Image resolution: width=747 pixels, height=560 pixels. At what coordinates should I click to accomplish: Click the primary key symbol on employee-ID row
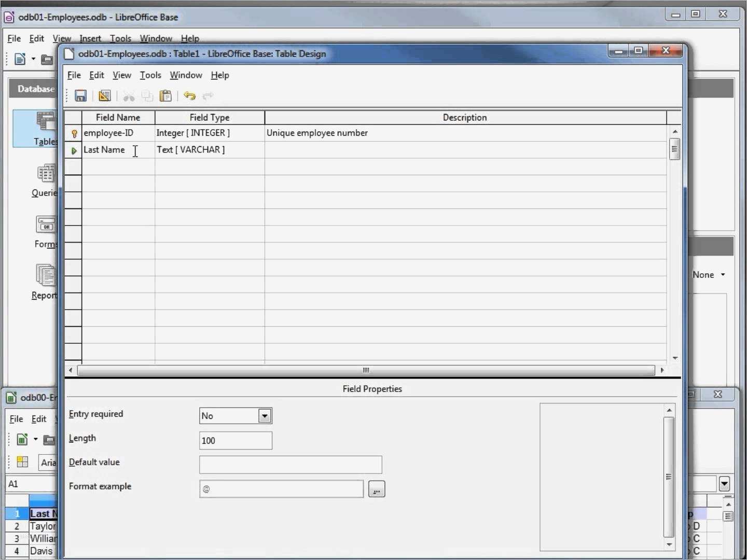(x=74, y=133)
